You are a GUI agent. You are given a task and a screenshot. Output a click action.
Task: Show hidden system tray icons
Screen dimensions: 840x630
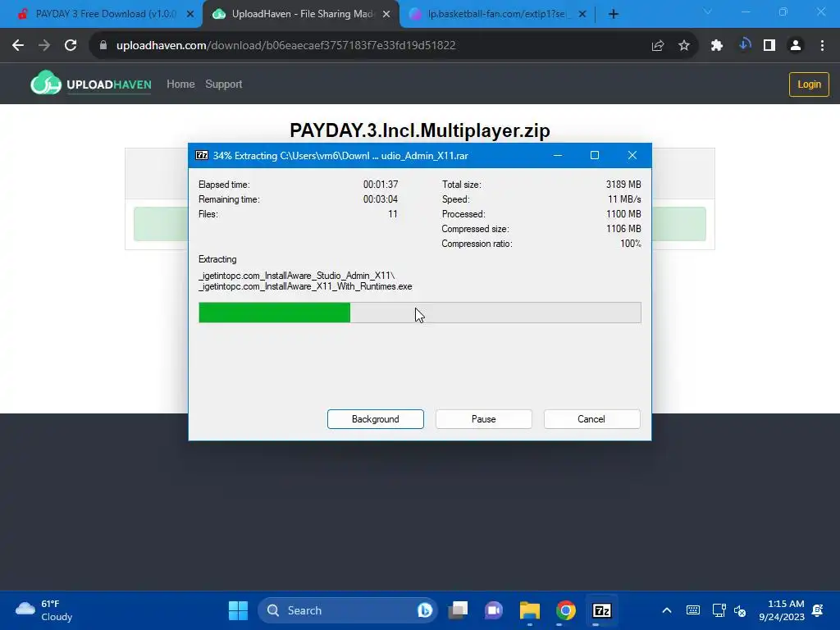tap(667, 610)
